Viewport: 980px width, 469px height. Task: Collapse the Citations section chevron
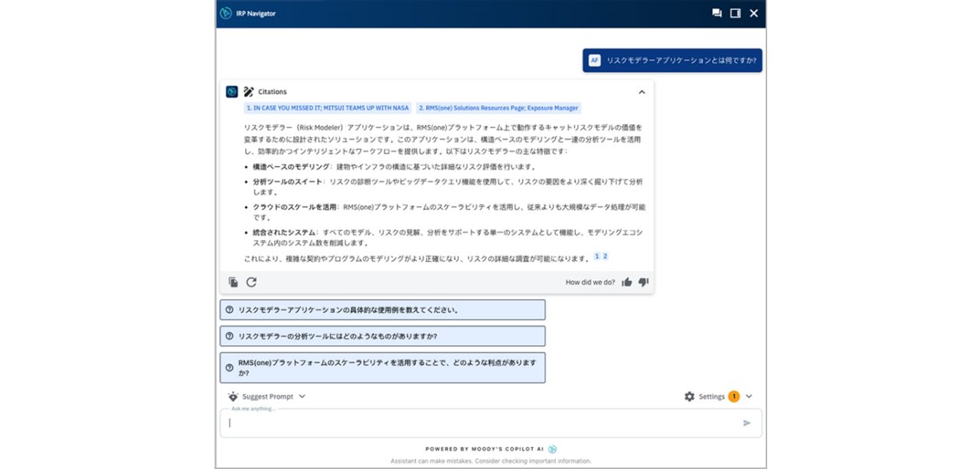[642, 92]
